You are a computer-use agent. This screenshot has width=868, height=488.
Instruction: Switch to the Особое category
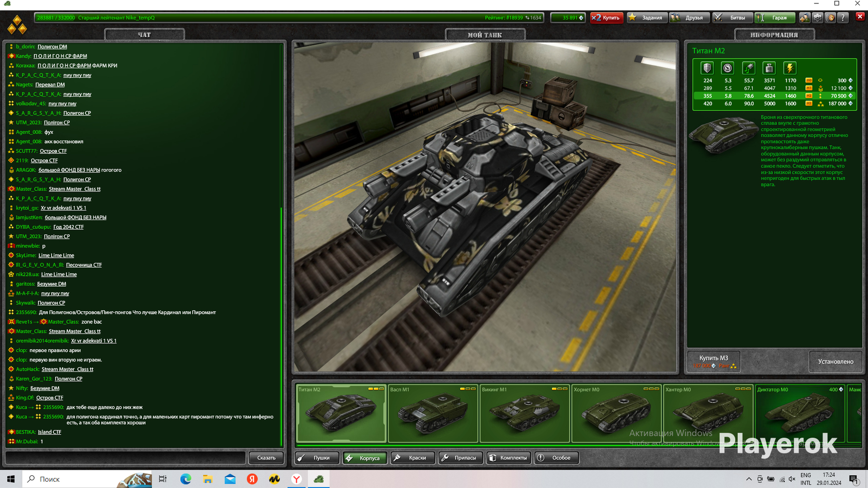point(556,458)
